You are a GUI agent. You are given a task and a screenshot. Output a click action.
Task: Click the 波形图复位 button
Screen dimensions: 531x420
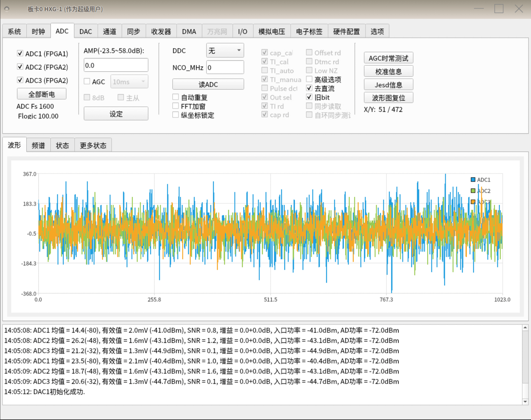tap(388, 97)
